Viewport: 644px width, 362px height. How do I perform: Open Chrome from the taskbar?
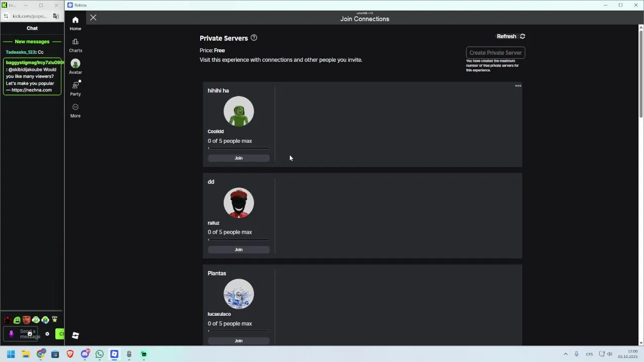41,354
